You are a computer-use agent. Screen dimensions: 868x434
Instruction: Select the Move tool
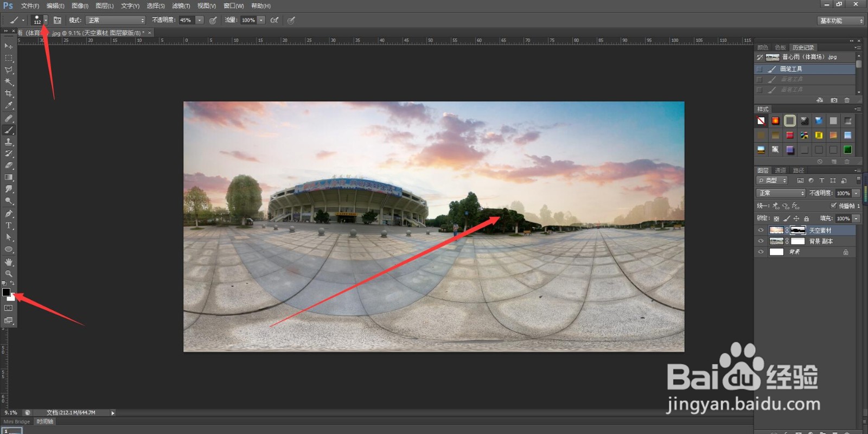point(8,46)
